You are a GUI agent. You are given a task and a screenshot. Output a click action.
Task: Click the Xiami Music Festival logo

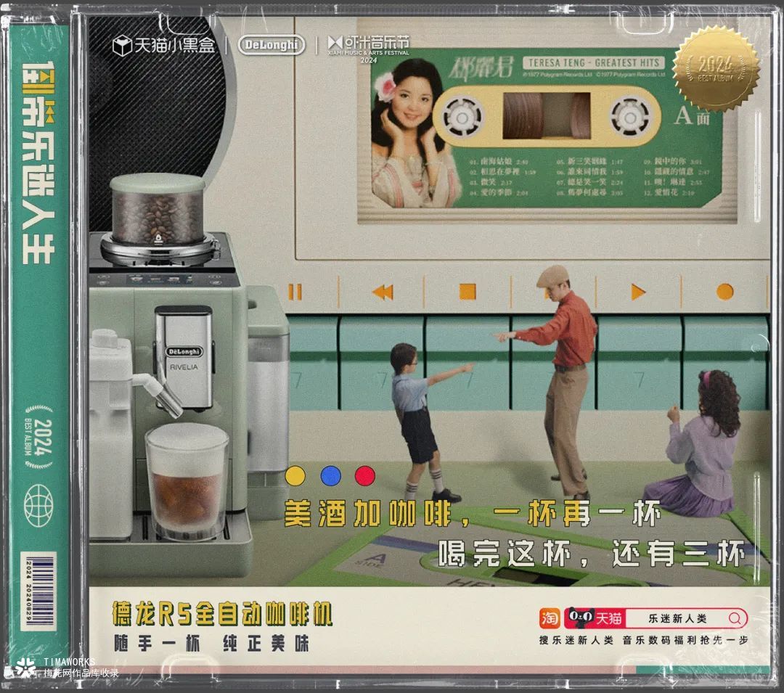(369, 49)
